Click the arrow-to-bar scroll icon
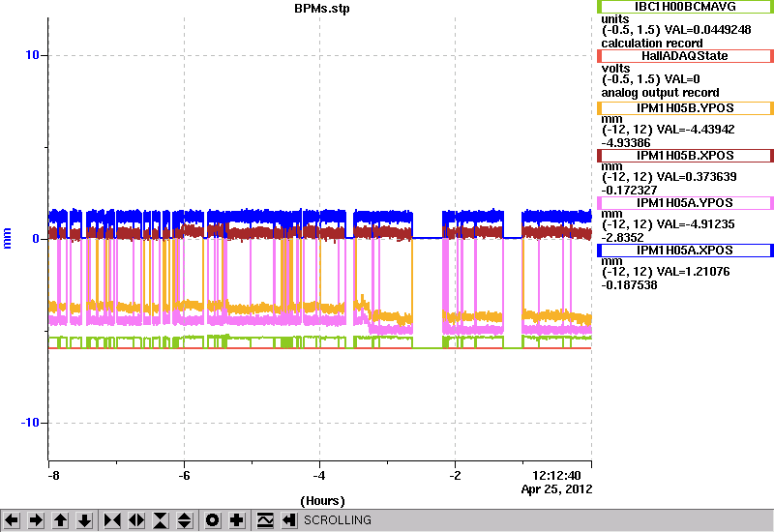 click(x=289, y=520)
